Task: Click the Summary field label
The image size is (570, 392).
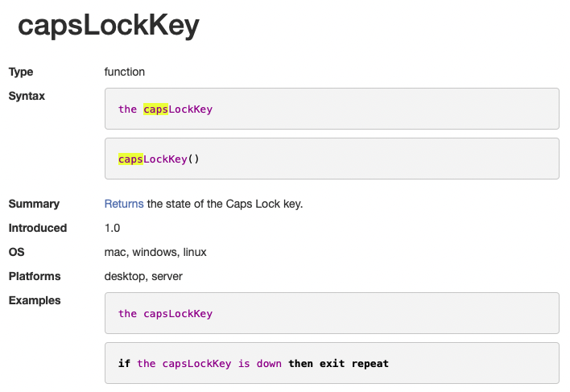Action: point(34,204)
